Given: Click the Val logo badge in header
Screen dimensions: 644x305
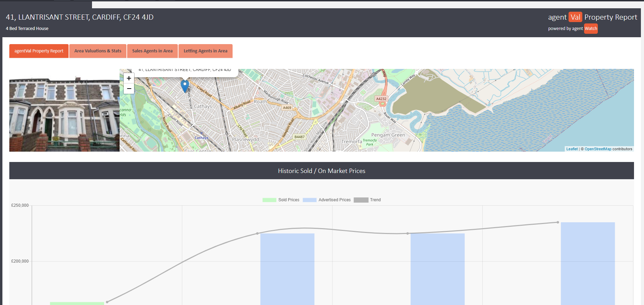Looking at the screenshot, I should coord(575,17).
